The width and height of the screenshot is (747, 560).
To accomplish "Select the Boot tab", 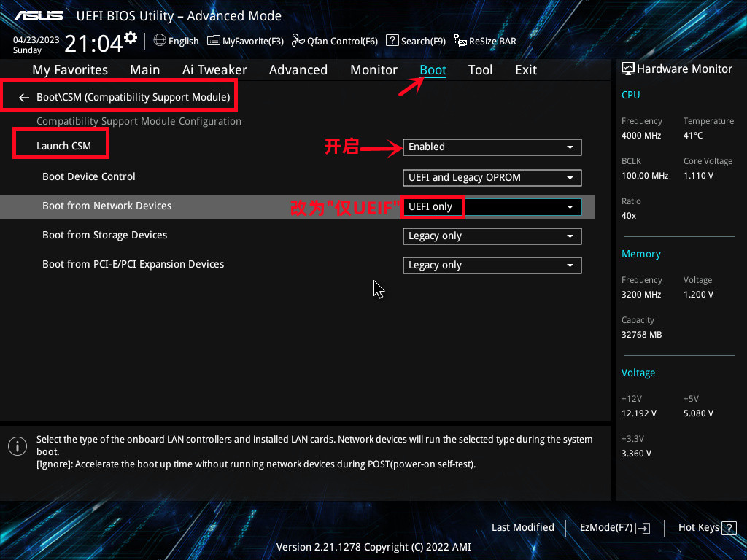I will tap(433, 70).
